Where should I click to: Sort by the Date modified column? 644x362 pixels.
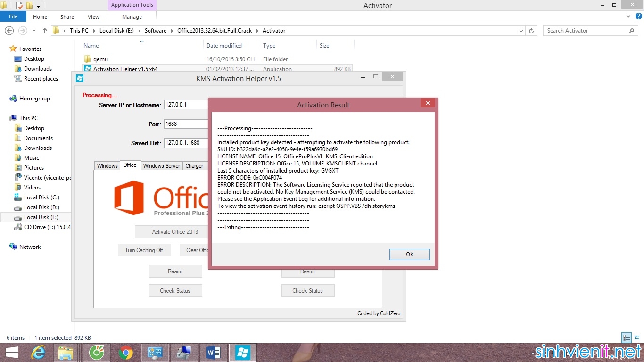point(224,46)
